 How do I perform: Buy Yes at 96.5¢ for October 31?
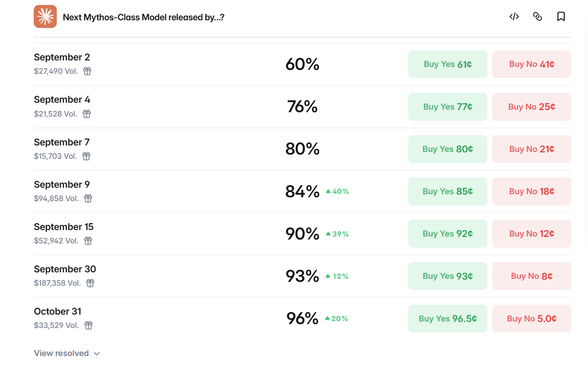click(448, 319)
